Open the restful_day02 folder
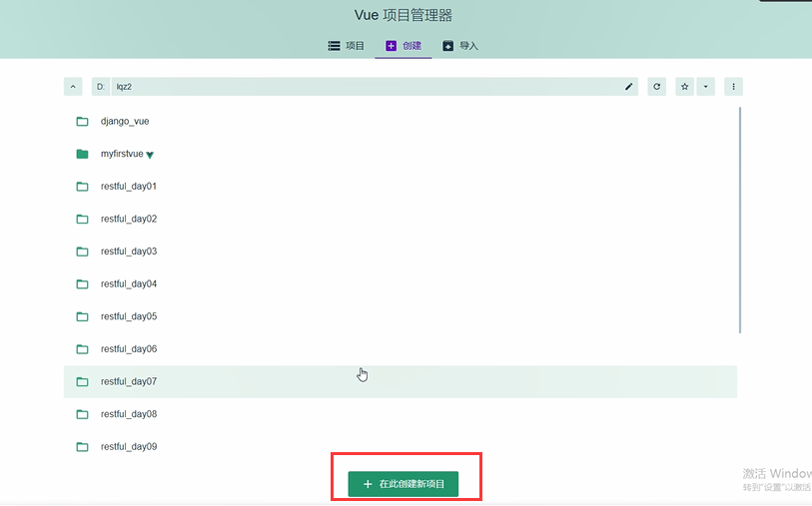Viewport: 812px width, 506px height. click(x=401, y=219)
